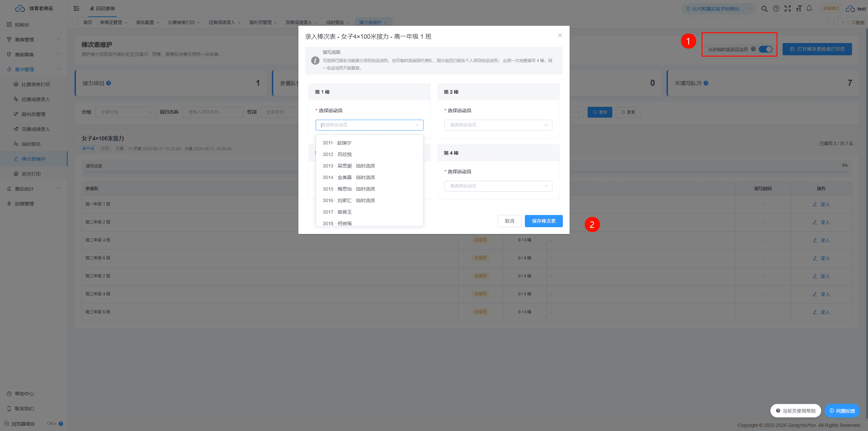Click the info icon beside 接力项目
This screenshot has height=431, width=868.
coord(108,83)
